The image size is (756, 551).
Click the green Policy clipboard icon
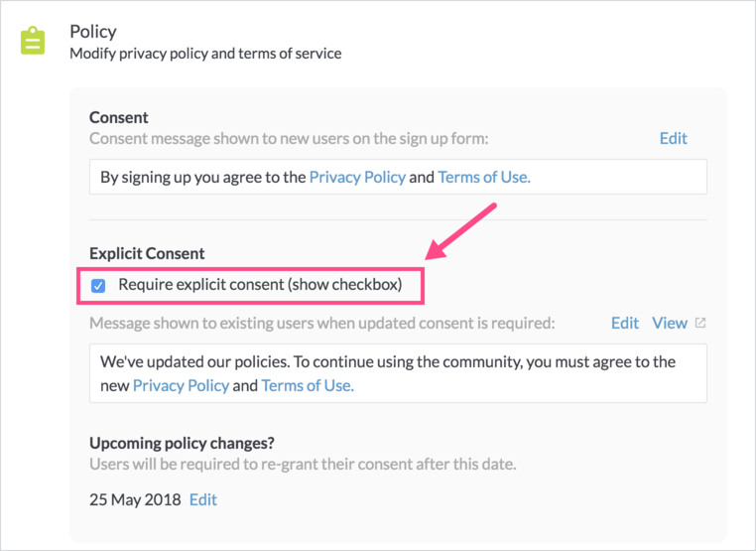tap(33, 41)
